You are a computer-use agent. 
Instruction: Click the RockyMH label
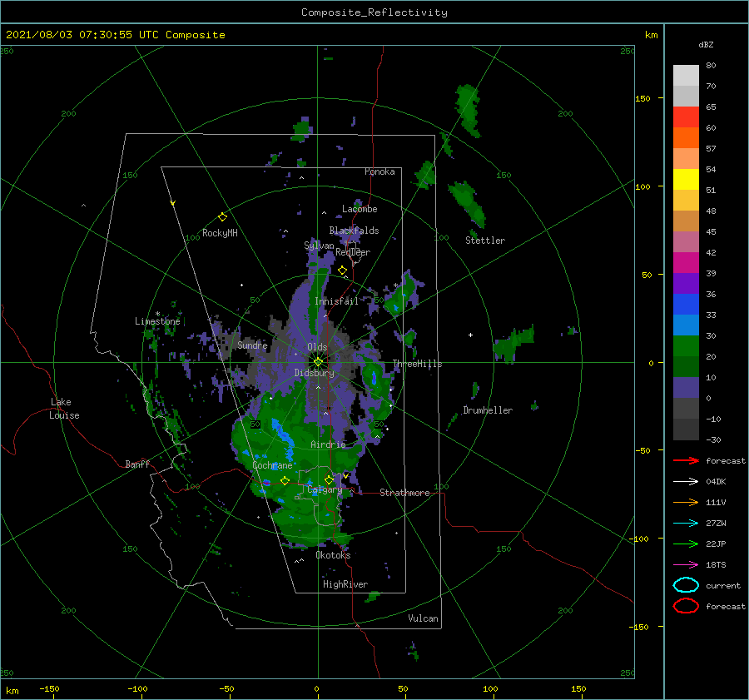pos(220,233)
